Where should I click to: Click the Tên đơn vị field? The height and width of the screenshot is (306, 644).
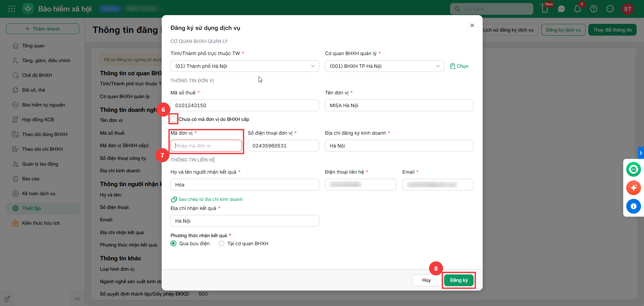pyautogui.click(x=399, y=105)
